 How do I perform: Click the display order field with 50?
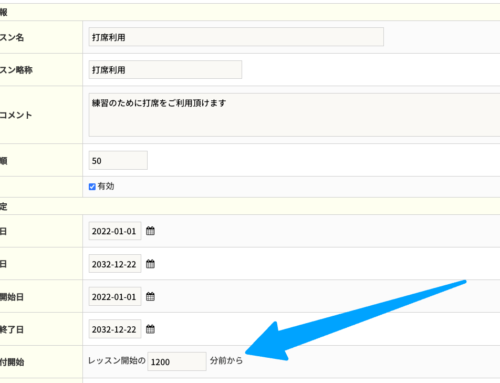(118, 161)
